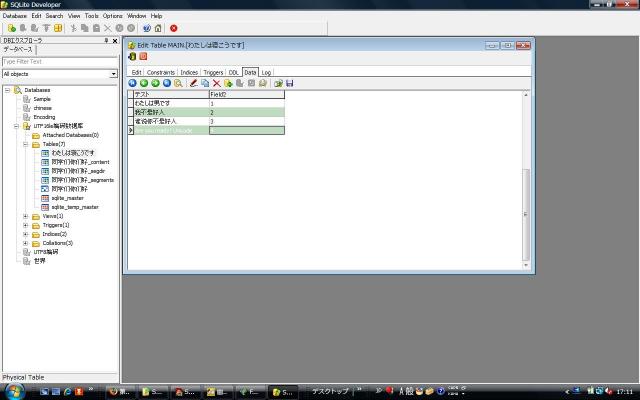
Task: Switch to the Log tab
Action: pos(266,72)
